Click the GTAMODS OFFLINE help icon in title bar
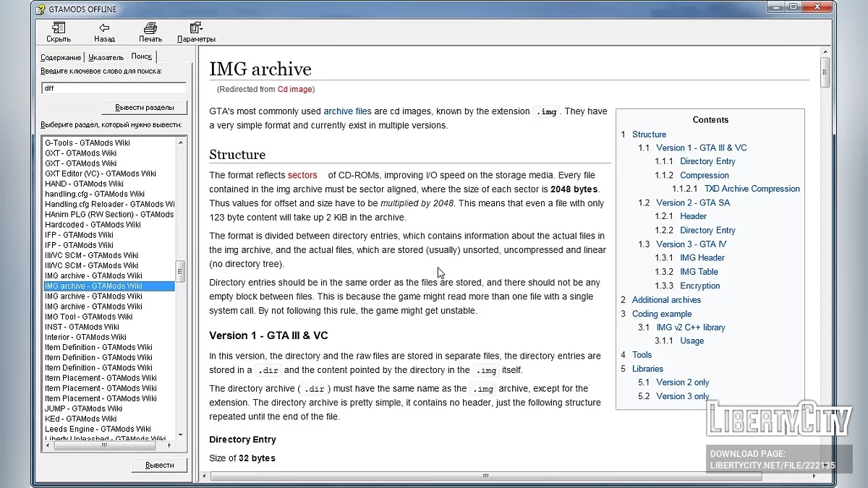Viewport: 868px width, 488px height. pyautogui.click(x=41, y=9)
